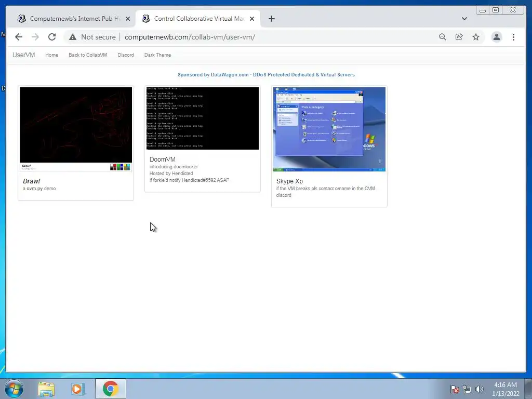Launch Windows Media Player from taskbar
532x399 pixels.
78,389
